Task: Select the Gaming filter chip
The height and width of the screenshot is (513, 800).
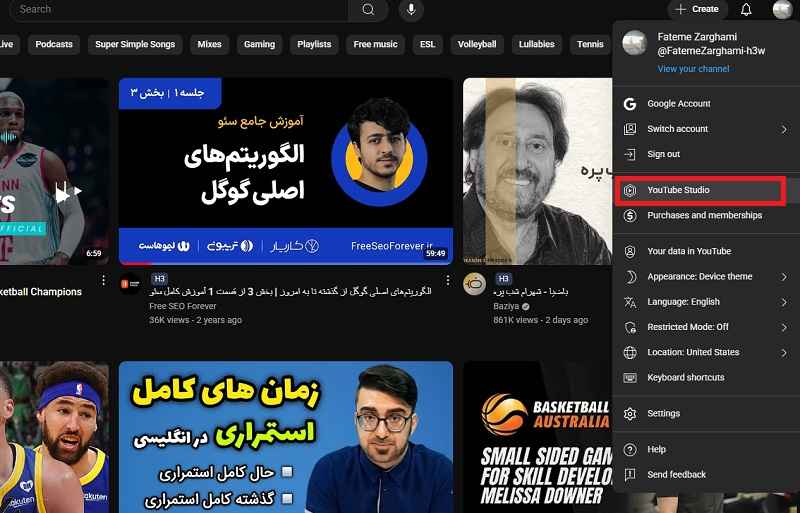Action: click(259, 44)
